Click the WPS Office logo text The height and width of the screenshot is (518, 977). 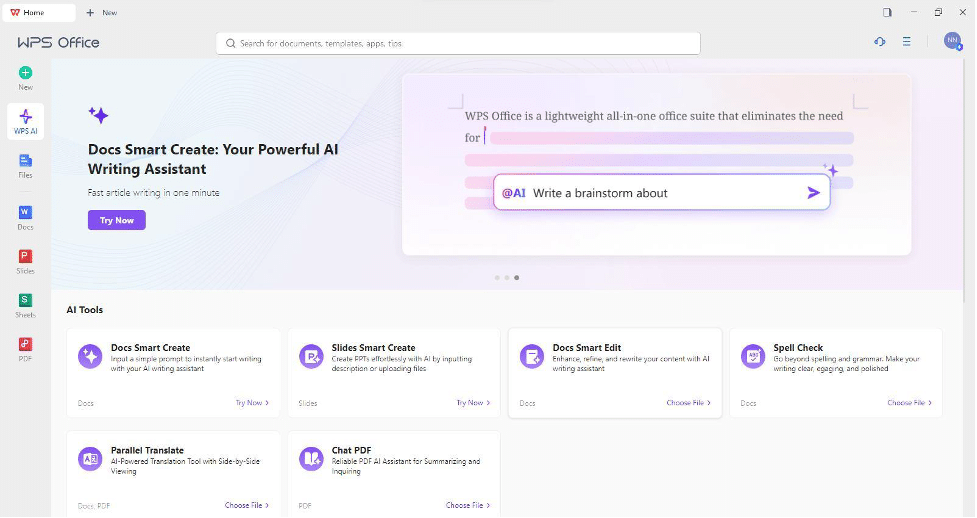click(59, 42)
